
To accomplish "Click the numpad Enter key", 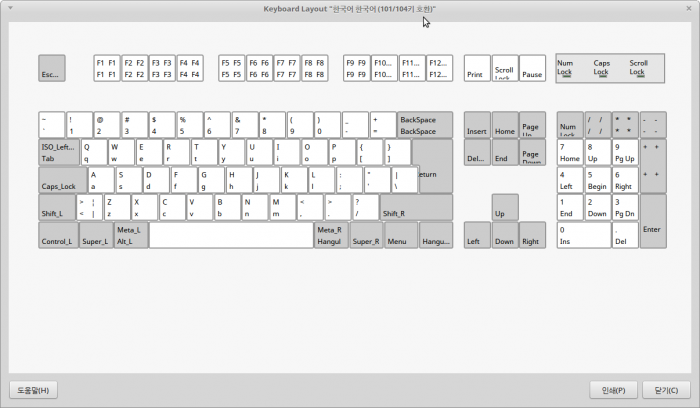I will point(653,221).
